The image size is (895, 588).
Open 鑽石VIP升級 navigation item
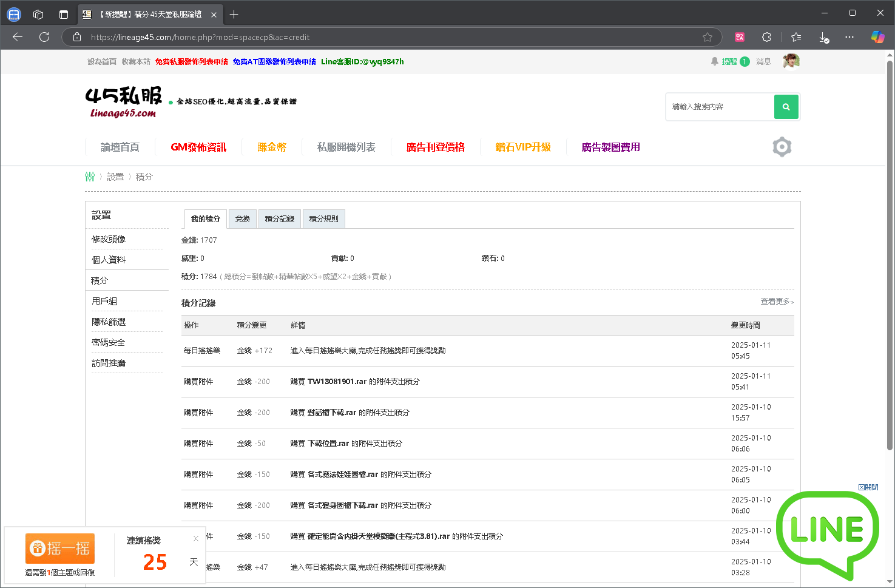tap(523, 147)
